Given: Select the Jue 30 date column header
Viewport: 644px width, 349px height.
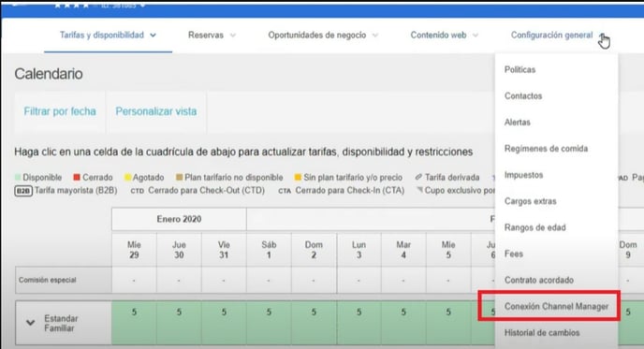Looking at the screenshot, I should 179,250.
